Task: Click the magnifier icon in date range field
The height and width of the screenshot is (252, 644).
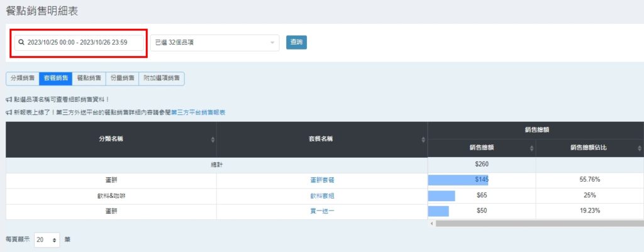Action: coord(21,43)
